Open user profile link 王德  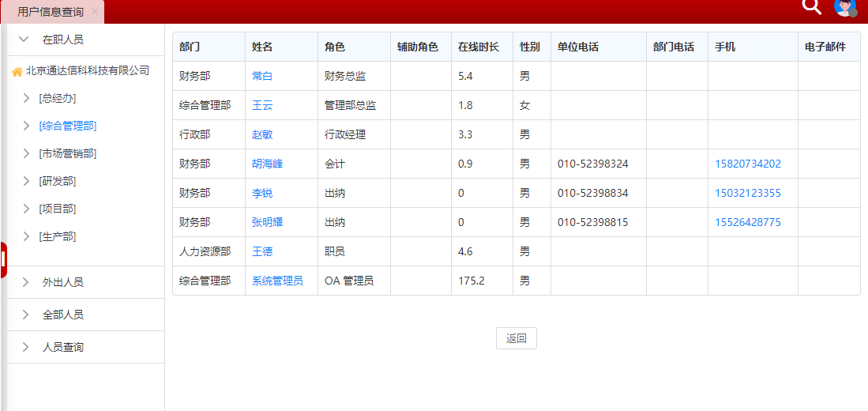coord(262,252)
